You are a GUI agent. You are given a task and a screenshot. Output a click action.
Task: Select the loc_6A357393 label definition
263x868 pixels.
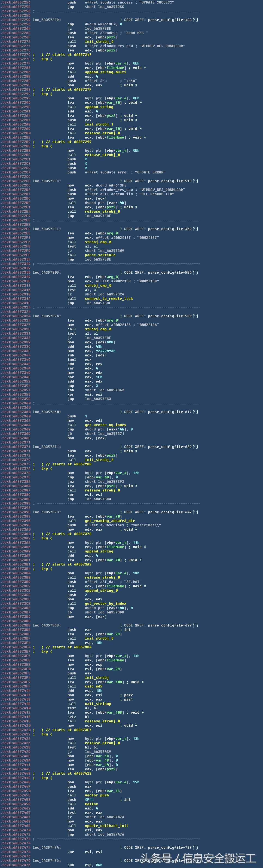[47, 512]
